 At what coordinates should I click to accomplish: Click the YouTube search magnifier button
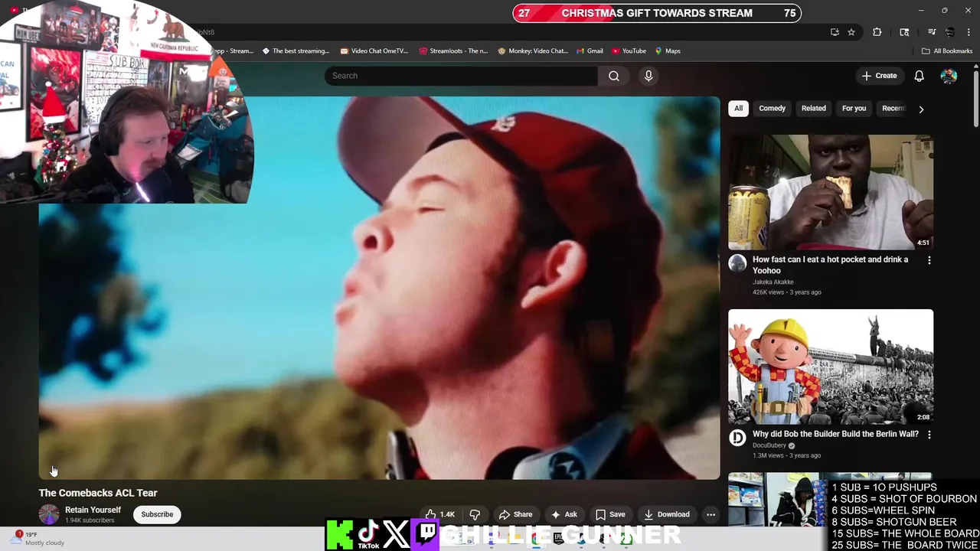tap(614, 76)
